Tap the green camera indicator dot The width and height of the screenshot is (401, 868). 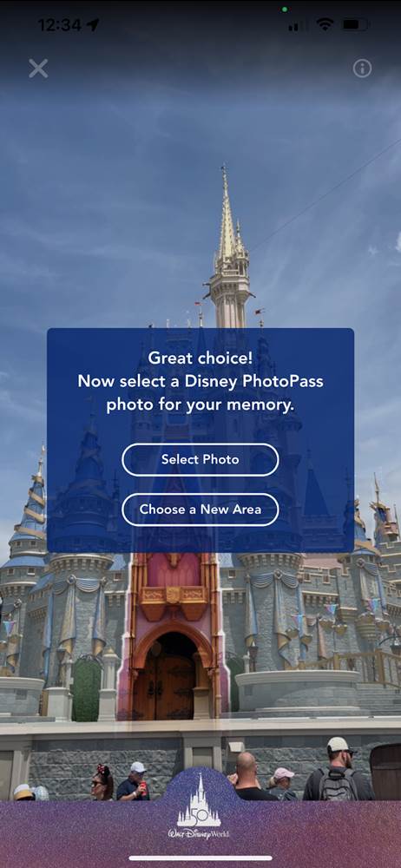[x=284, y=10]
